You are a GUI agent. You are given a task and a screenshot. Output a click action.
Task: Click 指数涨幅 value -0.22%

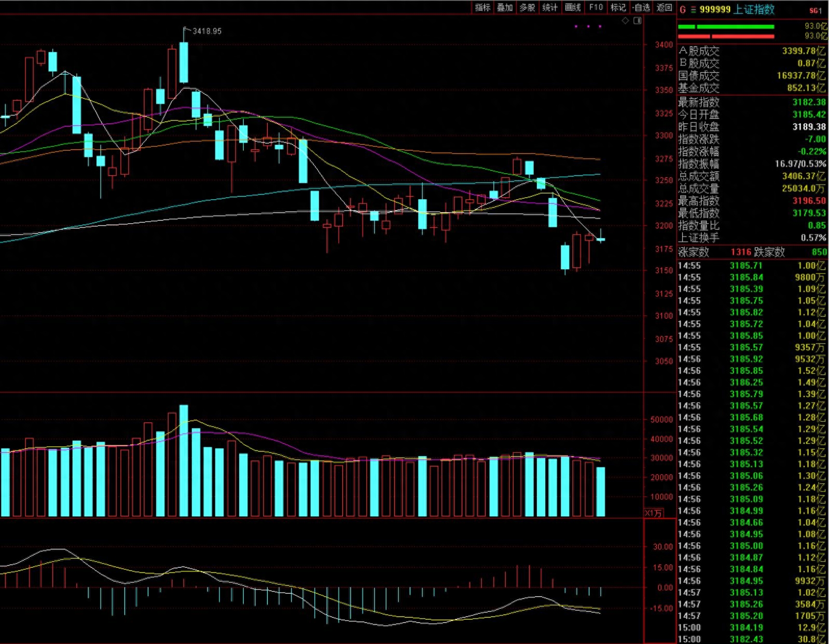click(813, 152)
